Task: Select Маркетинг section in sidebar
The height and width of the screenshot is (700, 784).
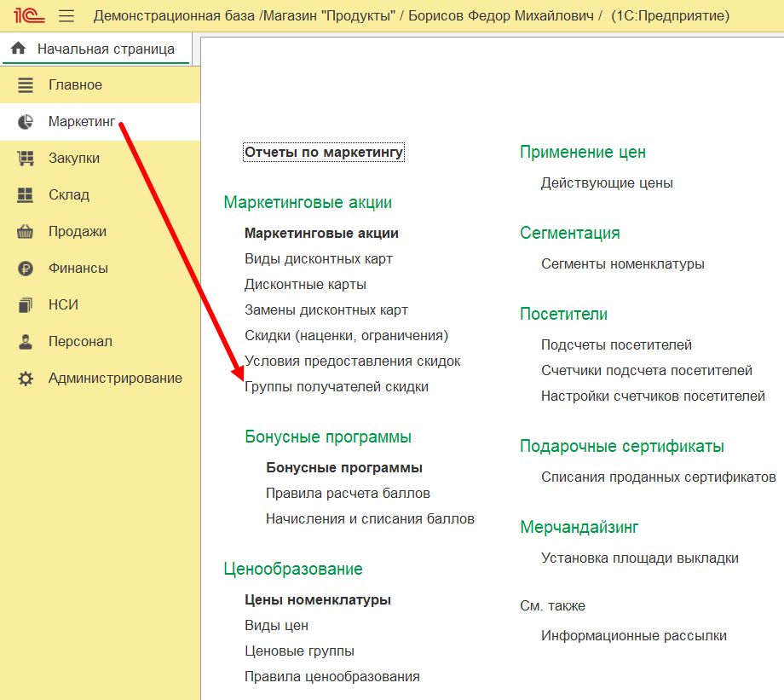Action: 81,122
